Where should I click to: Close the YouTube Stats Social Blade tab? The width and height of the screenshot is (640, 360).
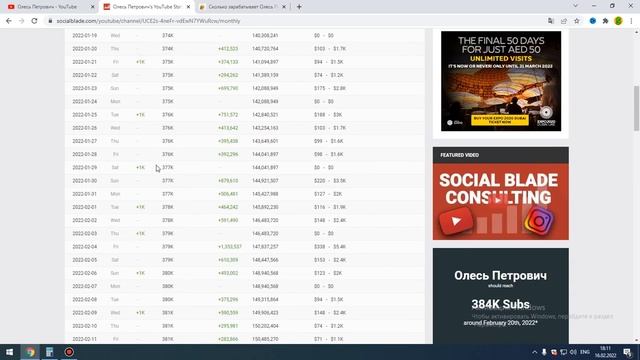[189, 7]
